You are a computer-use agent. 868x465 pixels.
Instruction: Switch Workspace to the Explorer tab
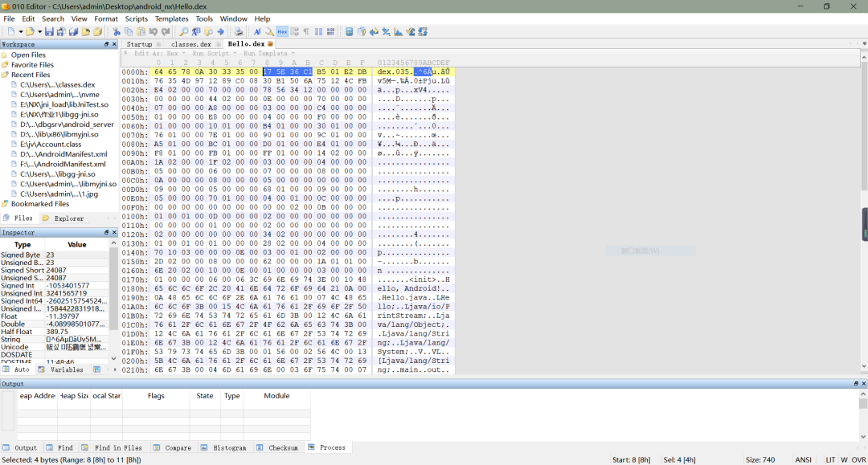click(63, 218)
